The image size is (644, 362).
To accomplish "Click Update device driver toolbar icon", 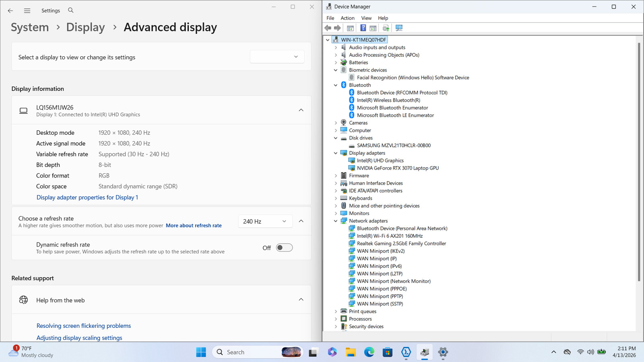I will click(386, 28).
